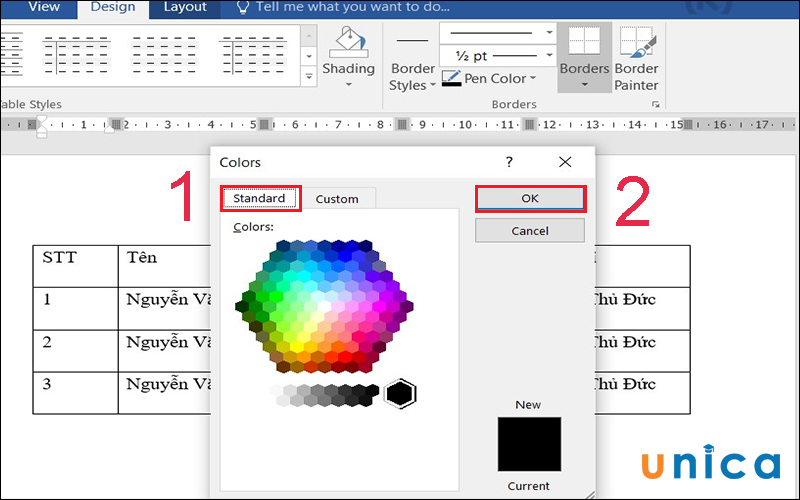Image resolution: width=800 pixels, height=500 pixels.
Task: Click the Border Styles icon
Action: [x=412, y=40]
